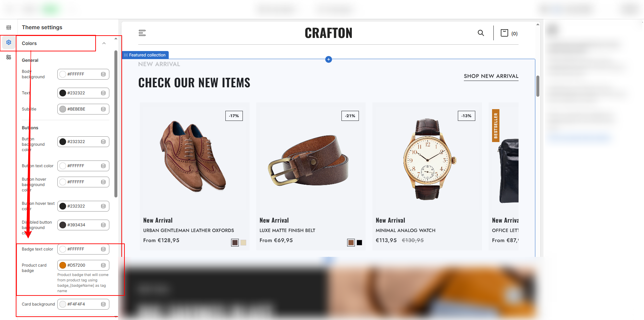Viewport: 644px width, 320px height.
Task: Click dynamic source icon for Product card badge
Action: (x=103, y=265)
